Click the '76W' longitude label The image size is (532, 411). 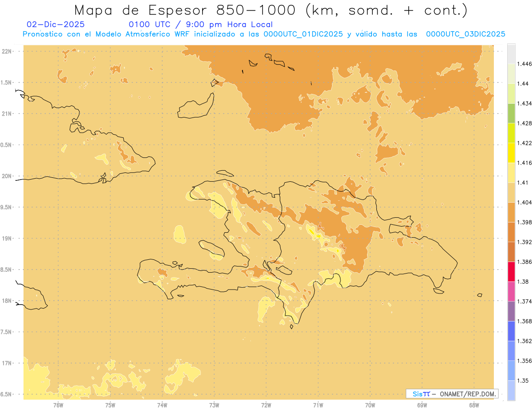coord(58,405)
